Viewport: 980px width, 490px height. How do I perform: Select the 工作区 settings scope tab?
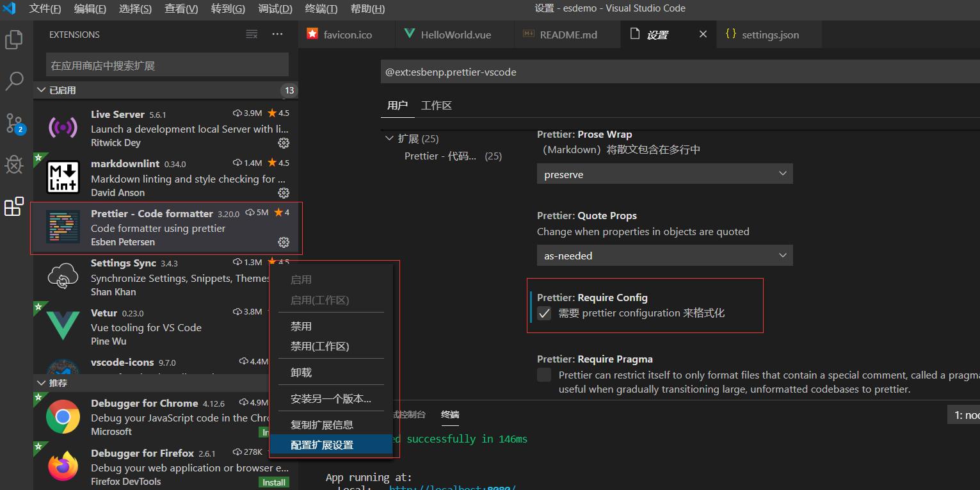coord(437,105)
